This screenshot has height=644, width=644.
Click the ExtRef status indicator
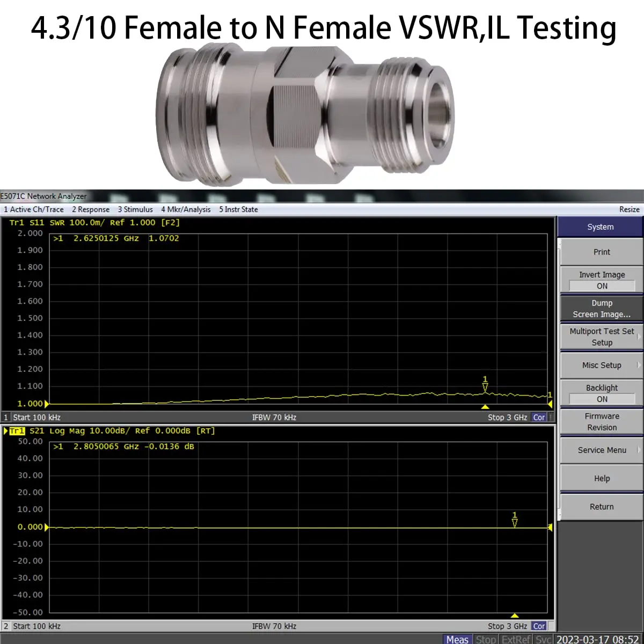[x=516, y=639]
